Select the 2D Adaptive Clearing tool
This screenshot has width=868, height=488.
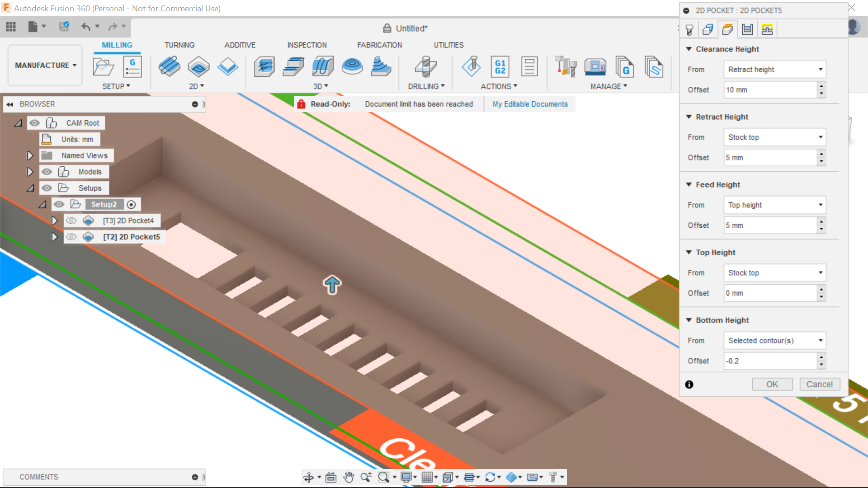point(170,66)
